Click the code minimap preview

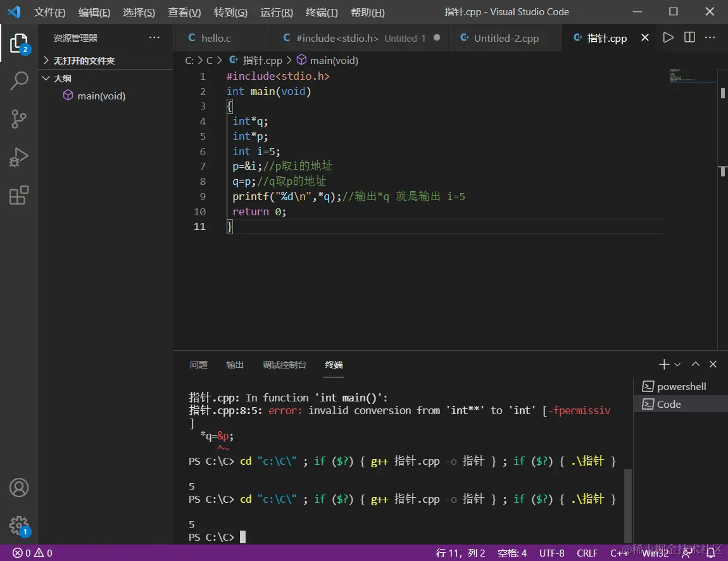[682, 75]
